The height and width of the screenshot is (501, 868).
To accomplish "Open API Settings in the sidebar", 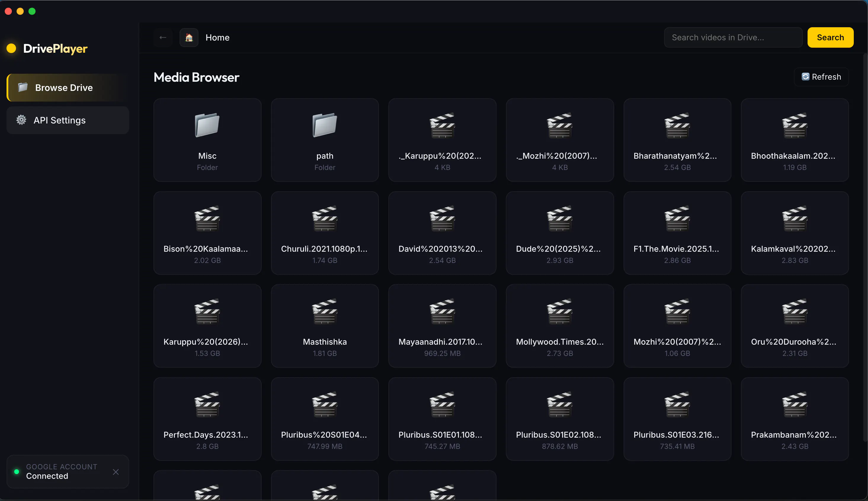I will [x=68, y=120].
